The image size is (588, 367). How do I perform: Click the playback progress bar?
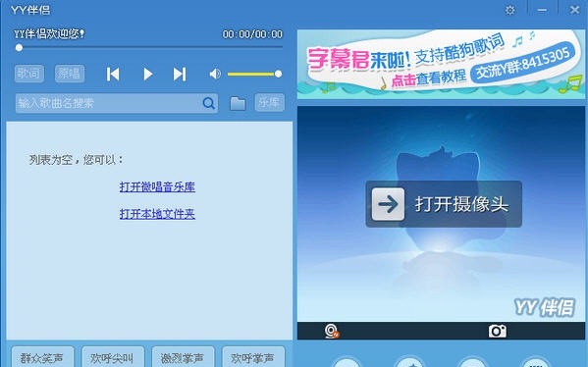pos(150,48)
